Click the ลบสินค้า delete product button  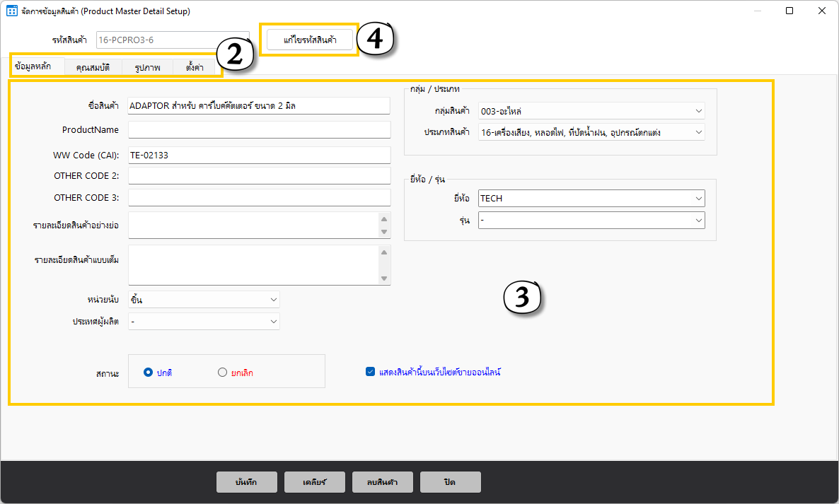pos(382,482)
